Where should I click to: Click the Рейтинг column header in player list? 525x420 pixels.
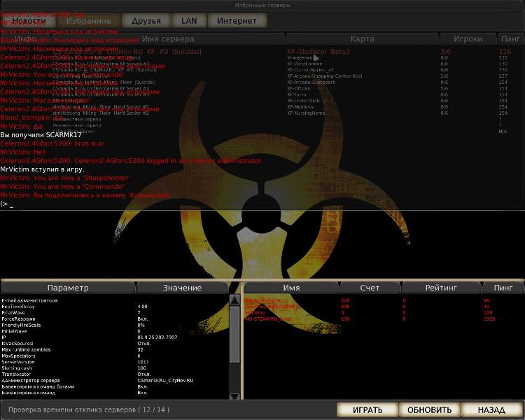tap(441, 288)
